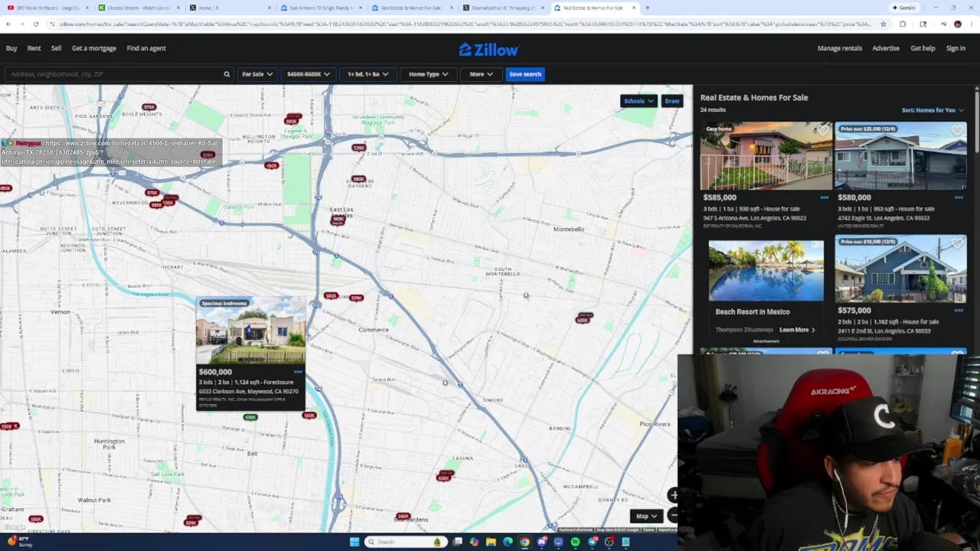The width and height of the screenshot is (980, 551).
Task: Click Buy in the Zillow navigation
Action: [11, 48]
